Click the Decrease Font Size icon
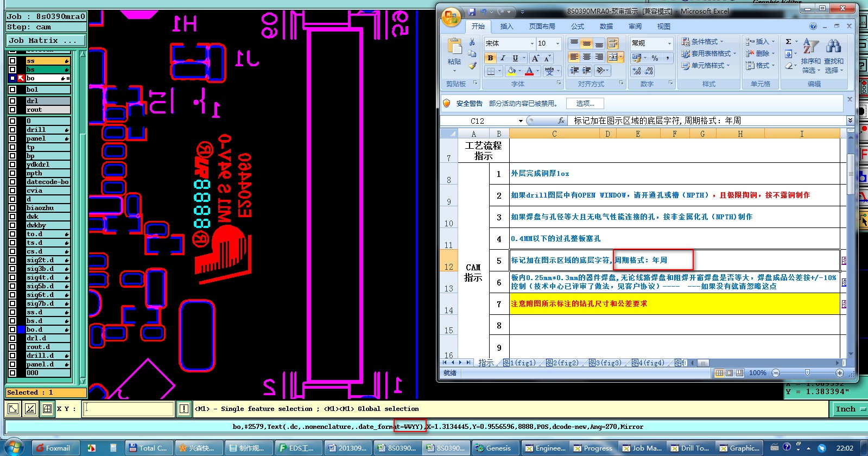868x456 pixels. click(547, 58)
